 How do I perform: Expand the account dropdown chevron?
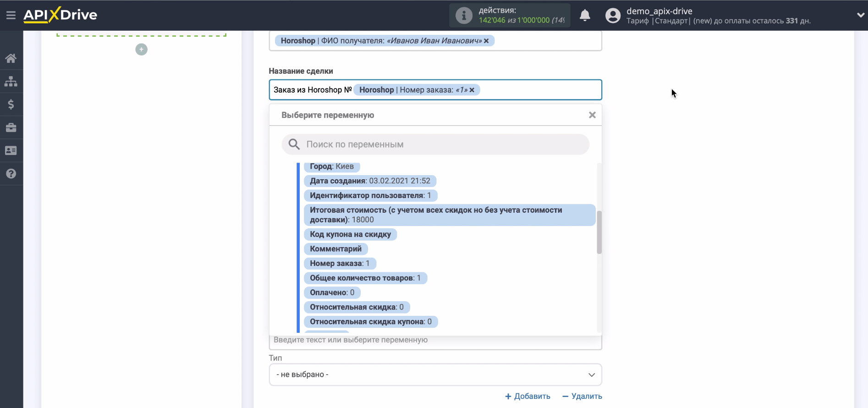tap(860, 15)
